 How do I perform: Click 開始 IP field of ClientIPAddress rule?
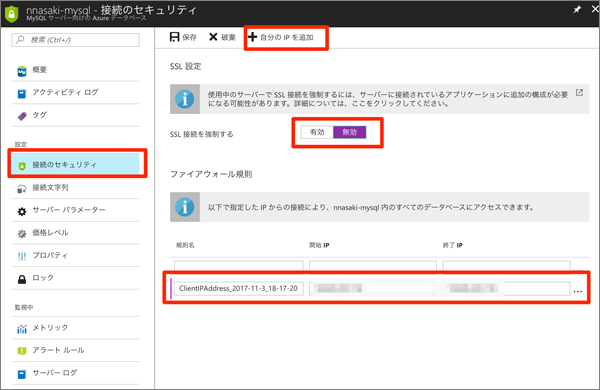pyautogui.click(x=373, y=289)
